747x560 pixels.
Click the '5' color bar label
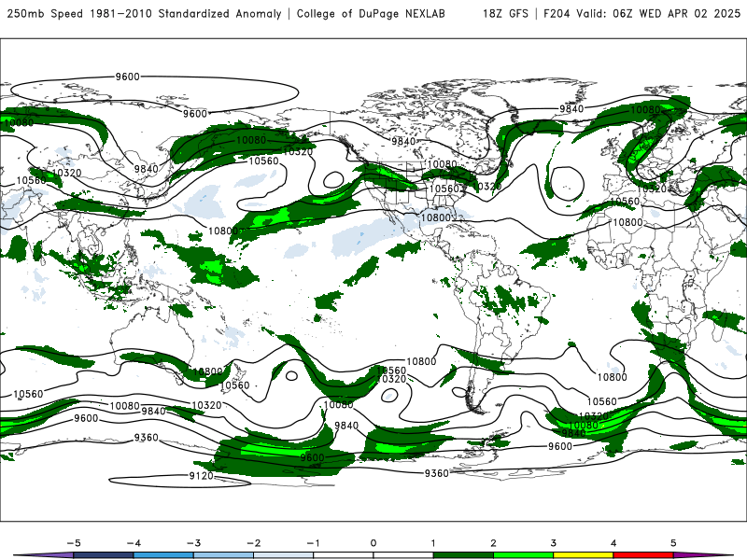tap(673, 543)
